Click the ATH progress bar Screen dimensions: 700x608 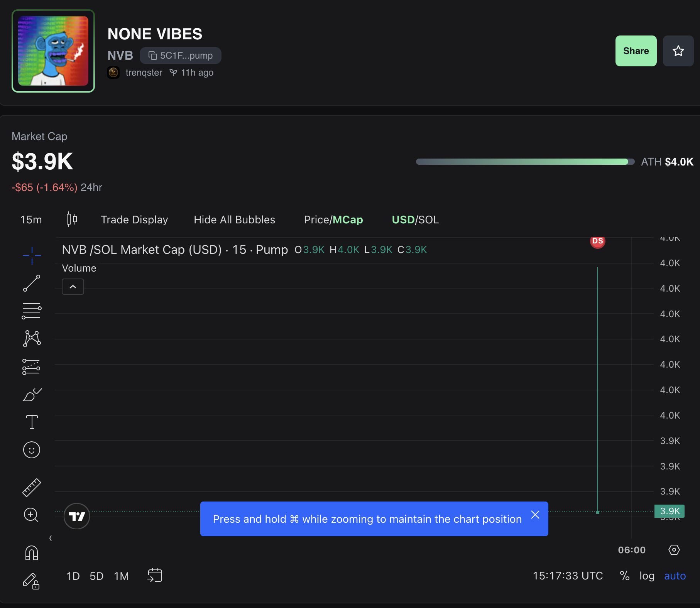point(525,162)
